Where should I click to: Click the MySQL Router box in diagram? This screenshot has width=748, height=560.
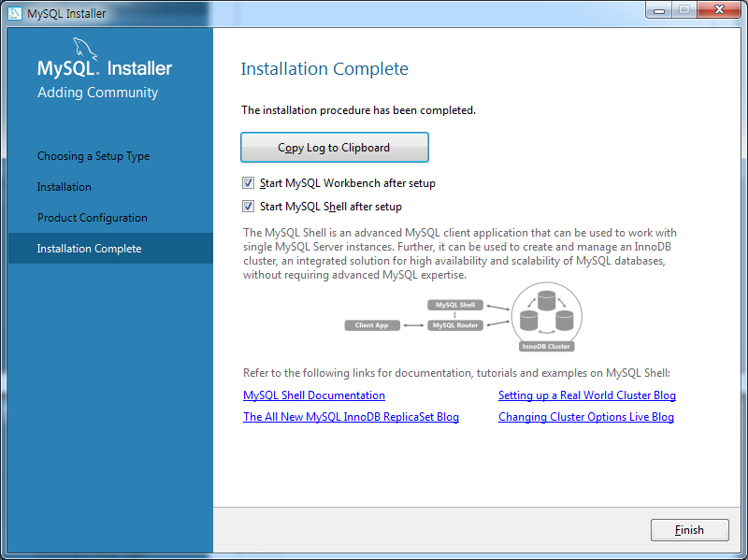coord(455,325)
